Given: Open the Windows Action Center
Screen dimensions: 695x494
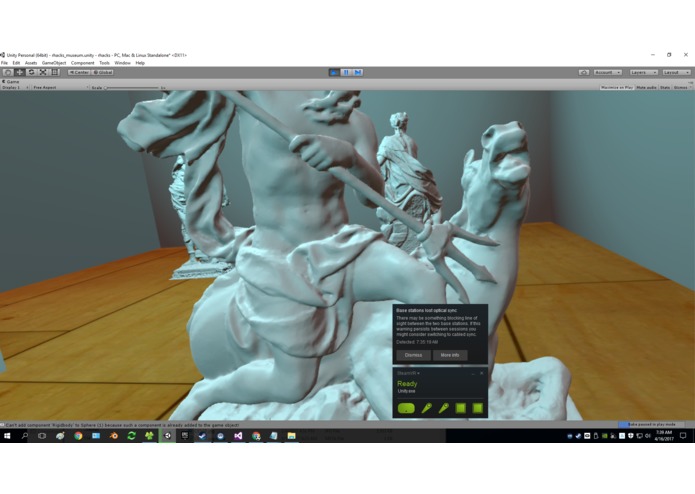Looking at the screenshot, I should click(x=683, y=436).
